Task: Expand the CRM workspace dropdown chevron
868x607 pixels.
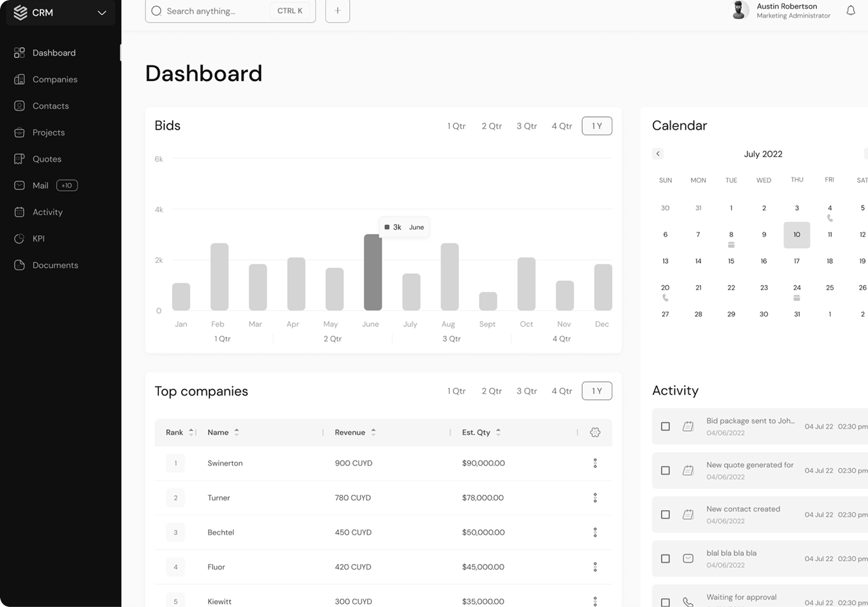Action: tap(102, 13)
